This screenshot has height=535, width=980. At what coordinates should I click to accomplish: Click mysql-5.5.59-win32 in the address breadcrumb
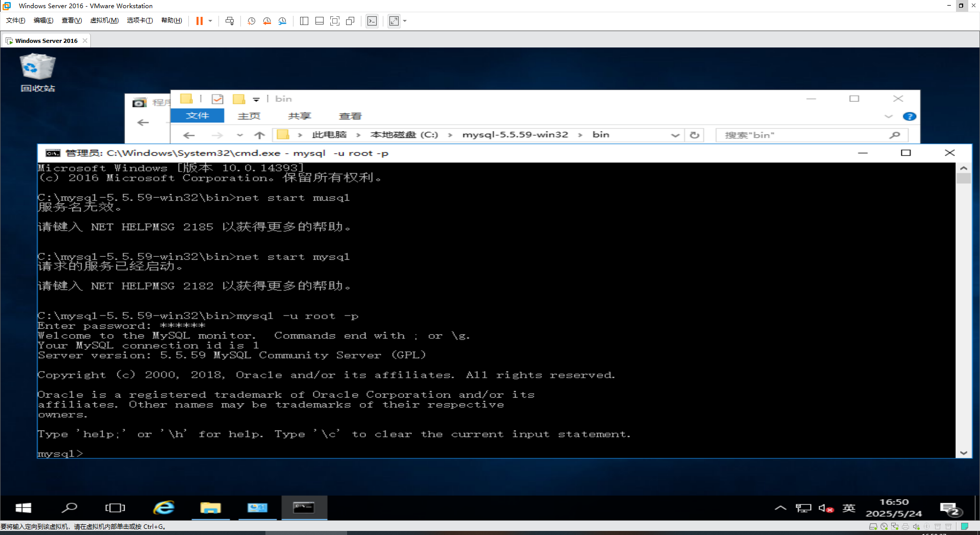515,135
